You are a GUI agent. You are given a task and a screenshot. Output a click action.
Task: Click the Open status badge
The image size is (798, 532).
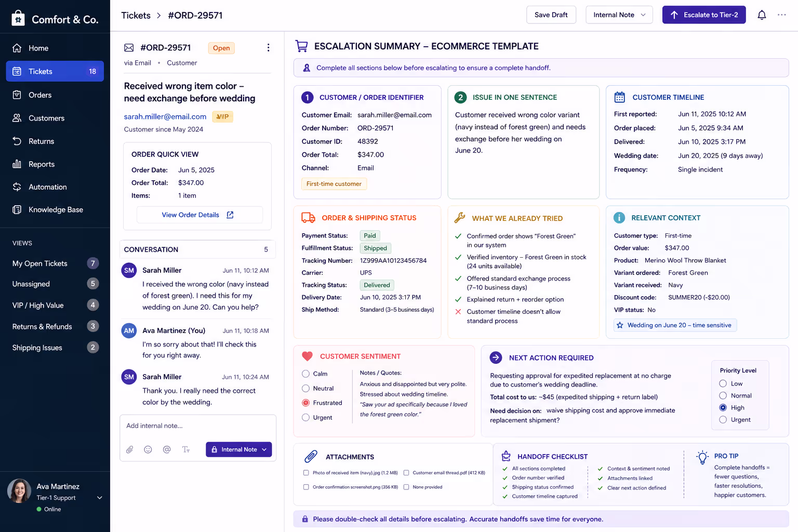[221, 48]
